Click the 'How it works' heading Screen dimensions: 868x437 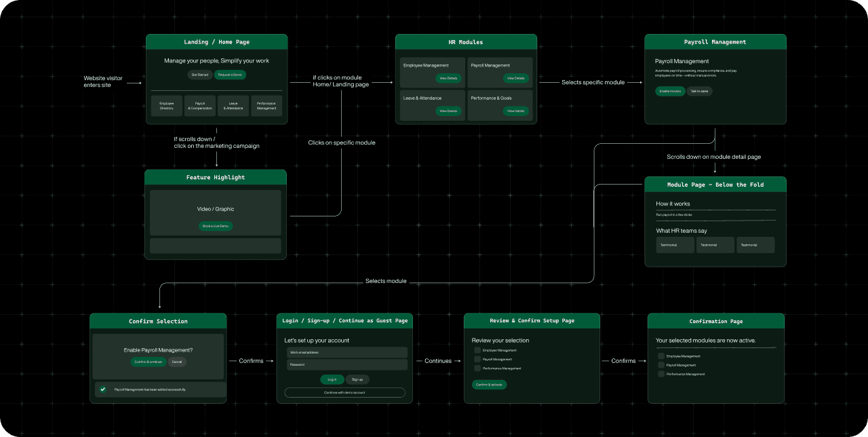[673, 204]
